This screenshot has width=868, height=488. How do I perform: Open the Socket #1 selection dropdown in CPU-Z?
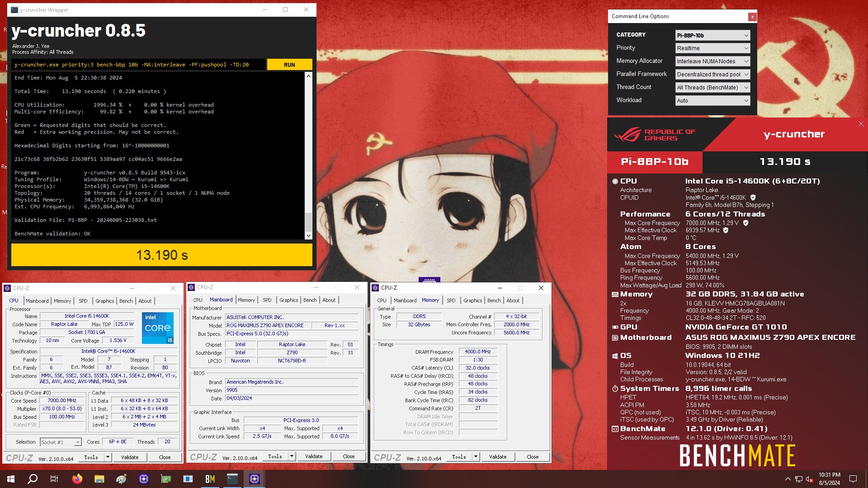pyautogui.click(x=61, y=442)
